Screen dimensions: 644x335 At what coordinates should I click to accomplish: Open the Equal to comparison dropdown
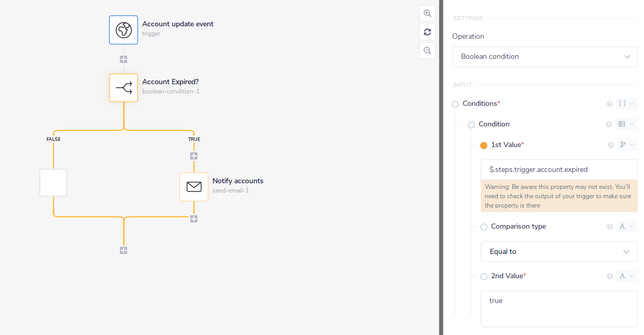[559, 251]
